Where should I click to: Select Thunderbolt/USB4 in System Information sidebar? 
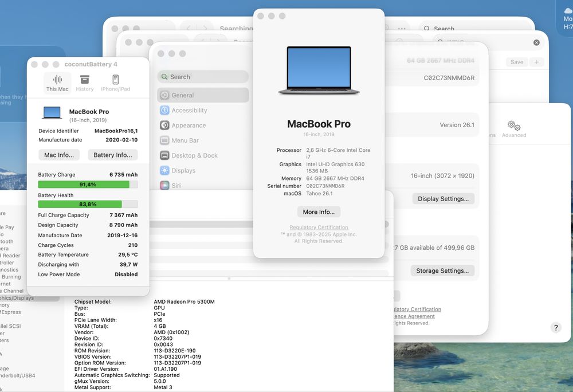(18, 375)
